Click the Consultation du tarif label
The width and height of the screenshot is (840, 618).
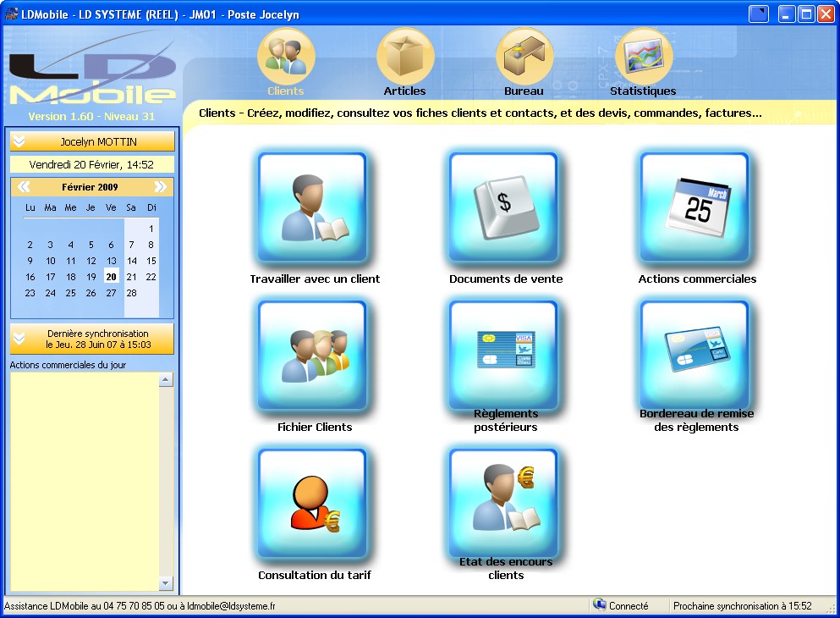click(x=315, y=575)
